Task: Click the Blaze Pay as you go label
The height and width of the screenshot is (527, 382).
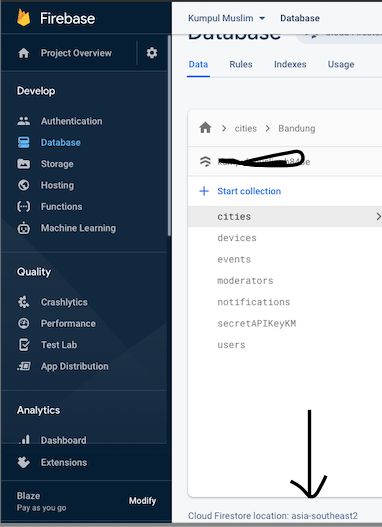Action: (41, 501)
